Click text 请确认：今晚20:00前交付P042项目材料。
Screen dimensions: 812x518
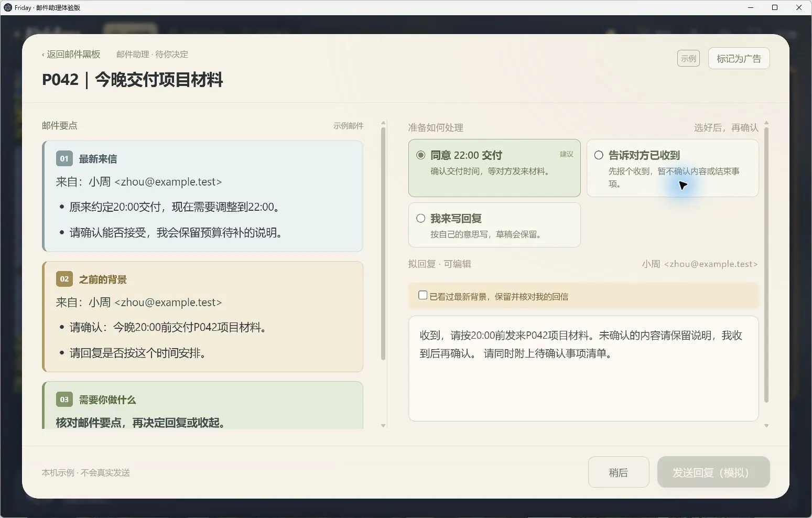[x=170, y=327]
